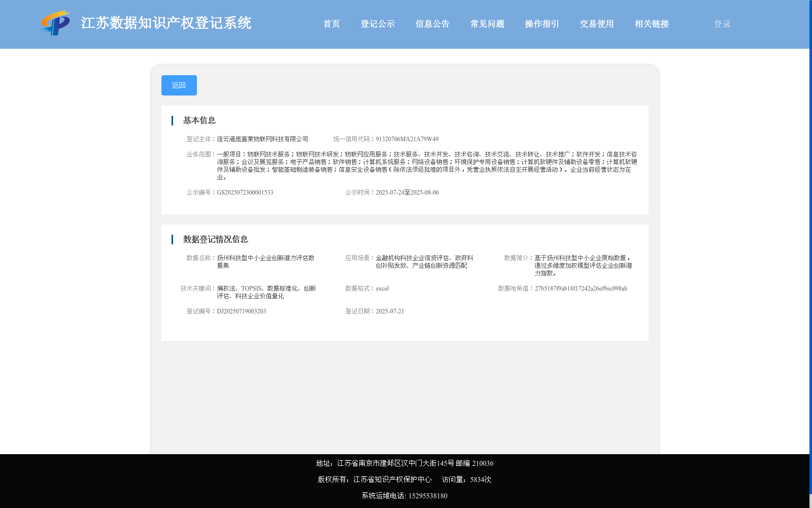Open the 交易使用 menu item

[x=597, y=24]
